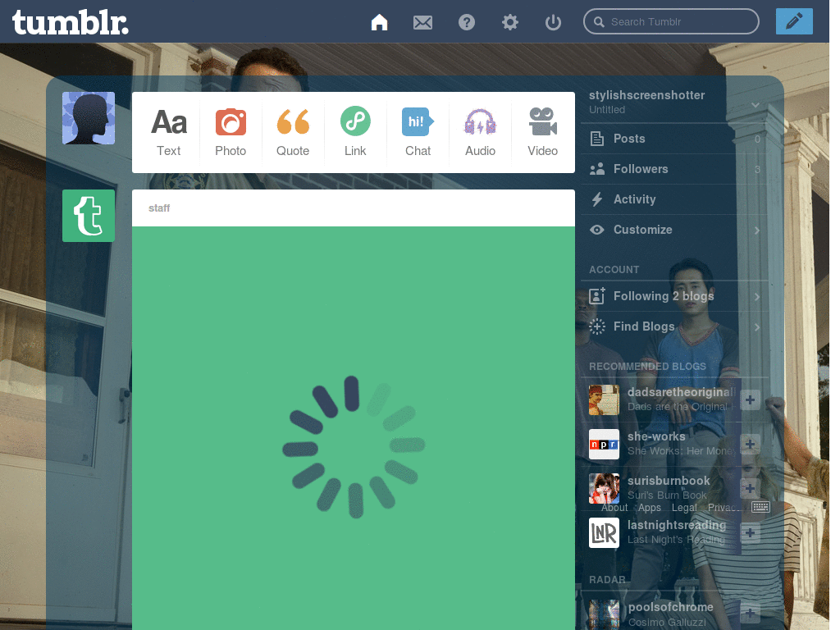Open the lastnightsreading blog link
This screenshot has width=840, height=630.
[677, 525]
